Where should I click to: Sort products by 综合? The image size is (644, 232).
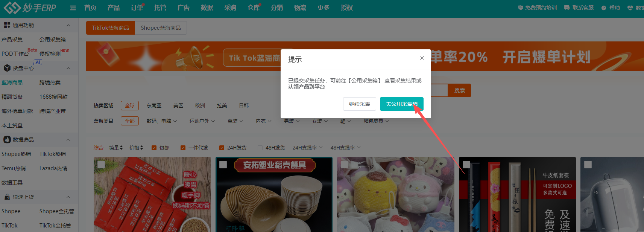click(98, 148)
